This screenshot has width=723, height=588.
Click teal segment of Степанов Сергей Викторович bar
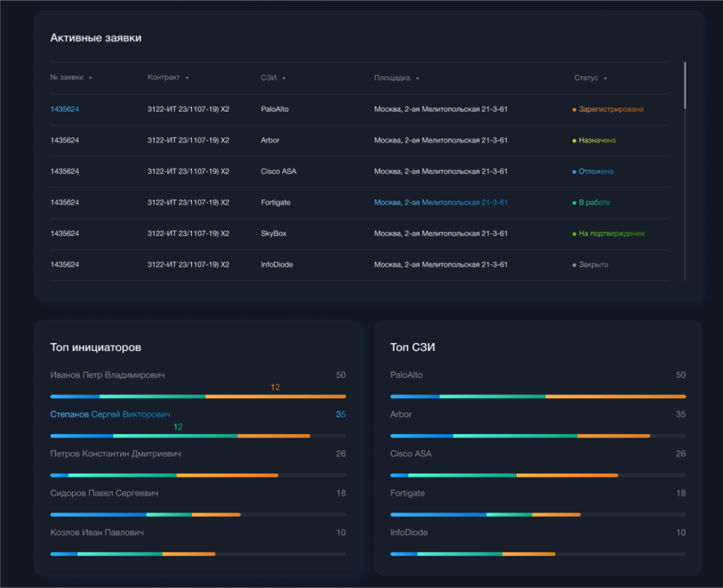tap(175, 436)
